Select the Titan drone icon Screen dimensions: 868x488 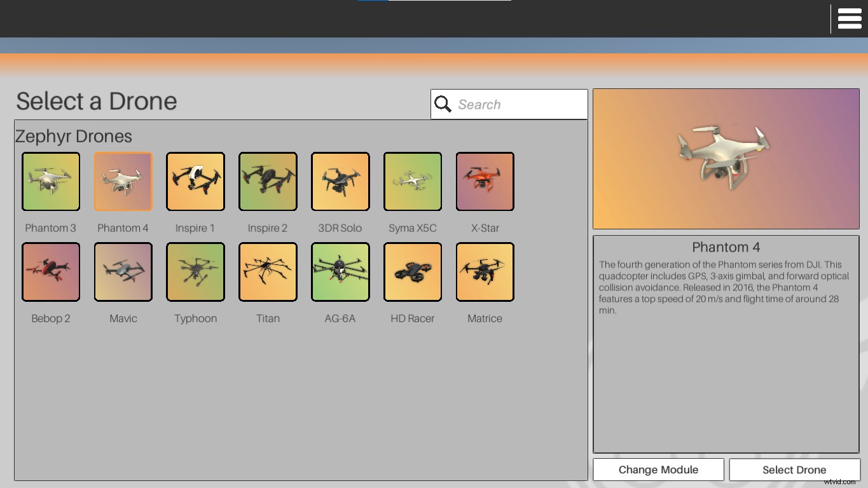click(268, 272)
